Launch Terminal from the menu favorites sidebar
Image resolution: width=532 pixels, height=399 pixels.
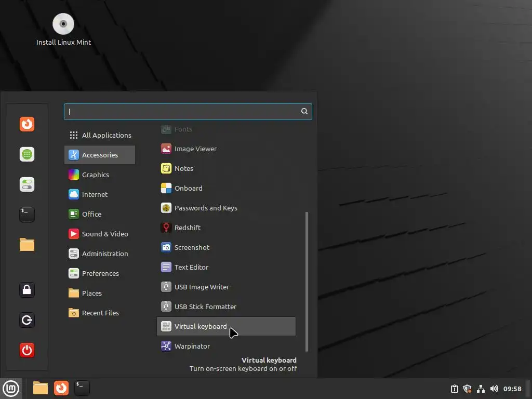27,215
